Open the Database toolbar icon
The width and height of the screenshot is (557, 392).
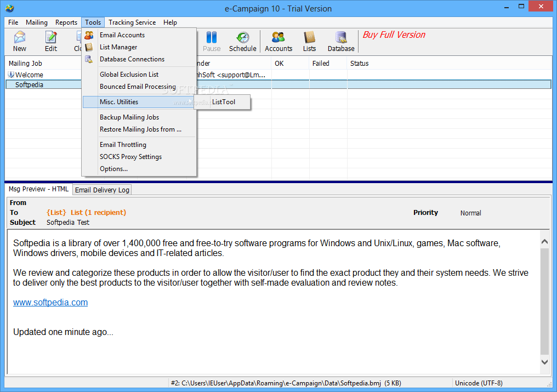341,41
